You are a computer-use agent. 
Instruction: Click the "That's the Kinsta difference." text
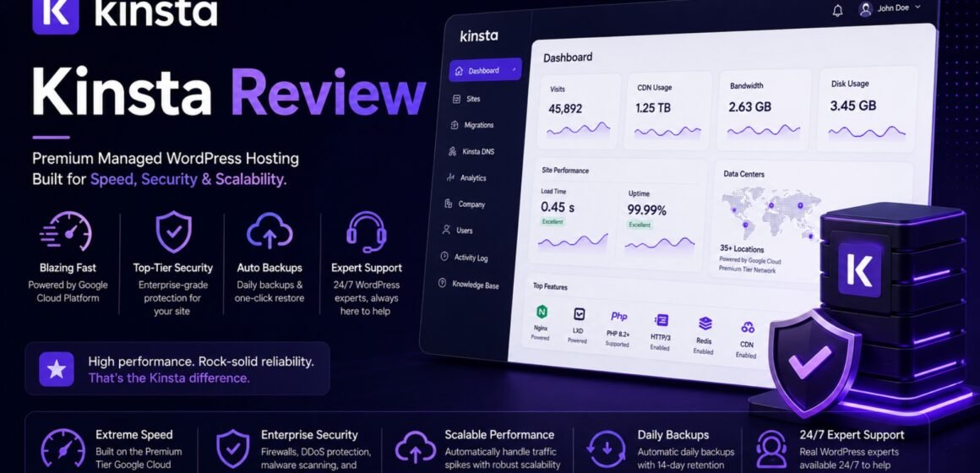[169, 378]
